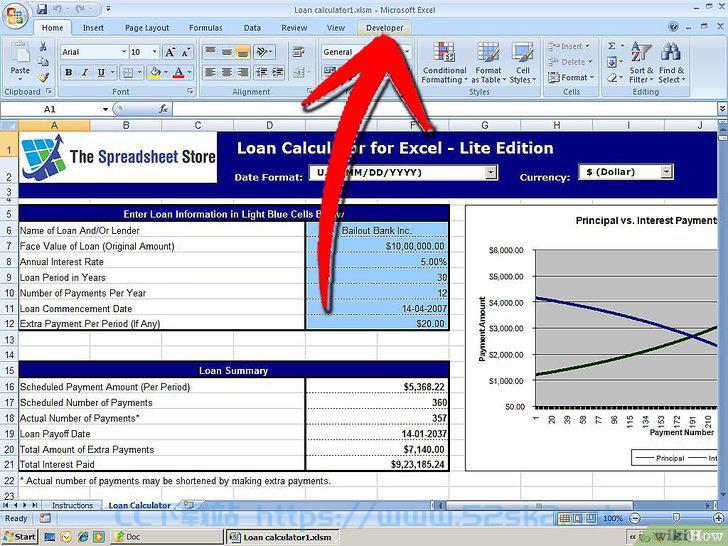
Task: Click the Insert Function fx icon
Action: (x=163, y=109)
